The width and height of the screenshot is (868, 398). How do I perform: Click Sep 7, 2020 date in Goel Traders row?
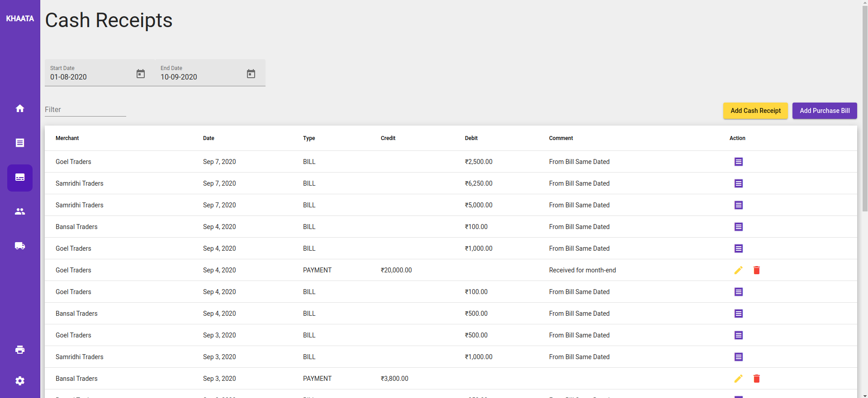pyautogui.click(x=219, y=162)
